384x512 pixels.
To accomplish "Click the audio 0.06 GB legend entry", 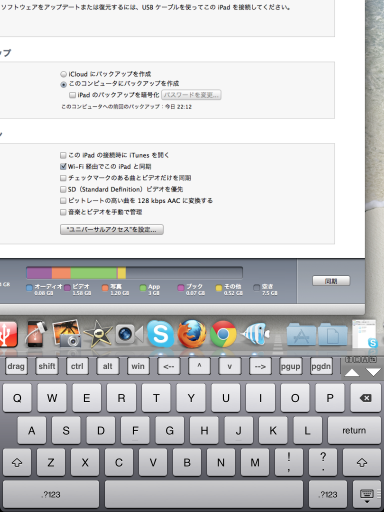I will 44,290.
